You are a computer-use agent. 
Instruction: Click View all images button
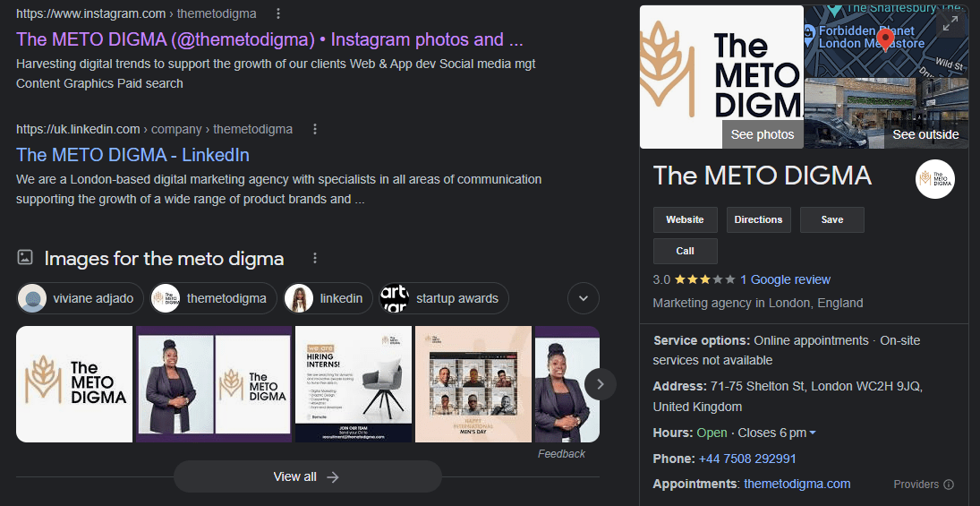pos(307,476)
